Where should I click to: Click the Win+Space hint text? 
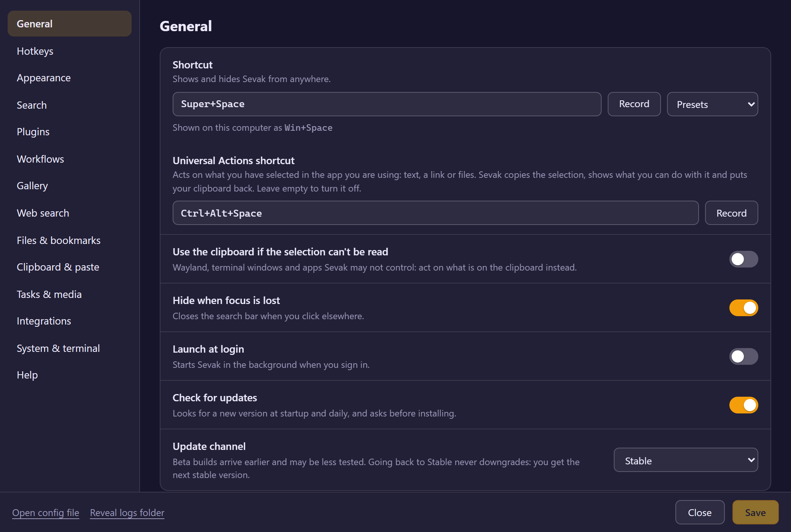308,128
